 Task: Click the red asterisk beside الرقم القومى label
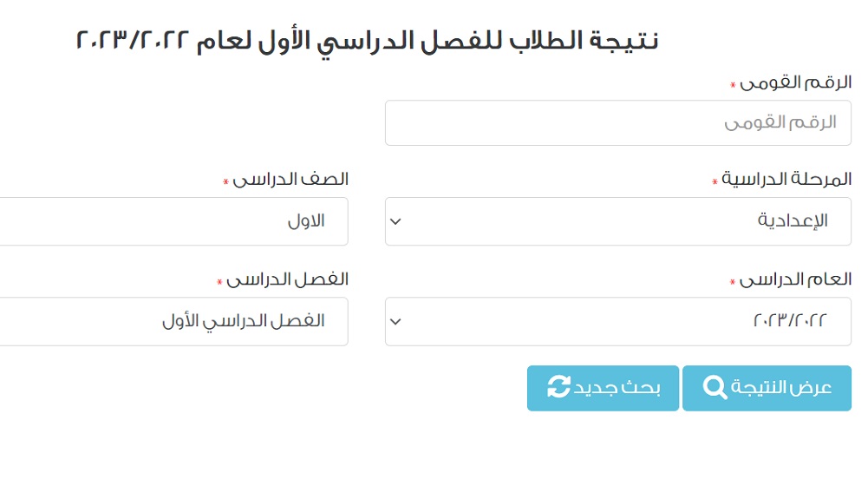click(x=733, y=86)
